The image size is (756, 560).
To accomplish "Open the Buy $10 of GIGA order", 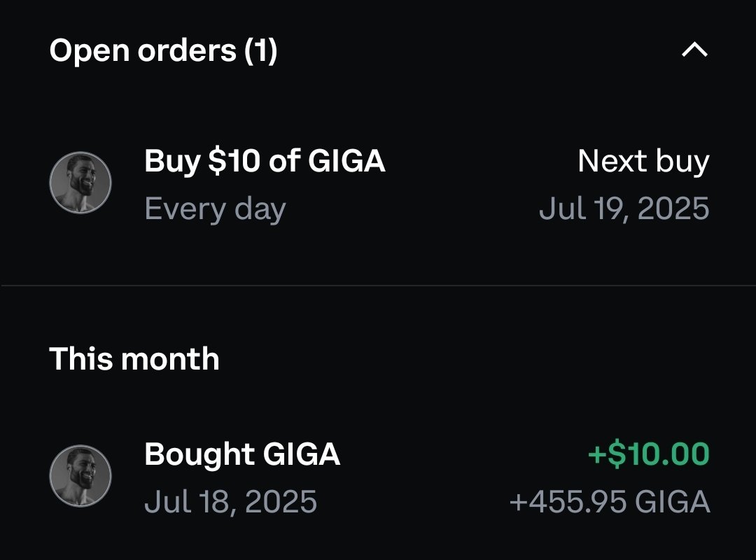I will click(x=379, y=184).
